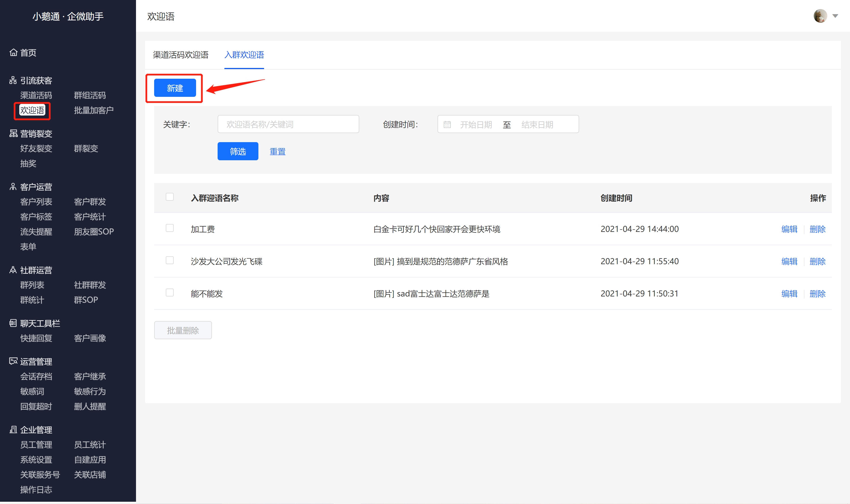This screenshot has width=850, height=504.
Task: Toggle the select-all checkbox in table header
Action: point(170,197)
